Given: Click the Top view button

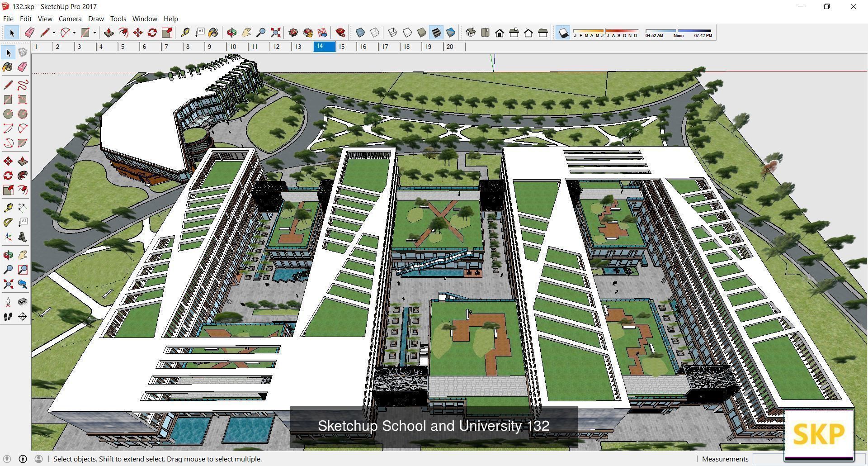Looking at the screenshot, I should [485, 33].
